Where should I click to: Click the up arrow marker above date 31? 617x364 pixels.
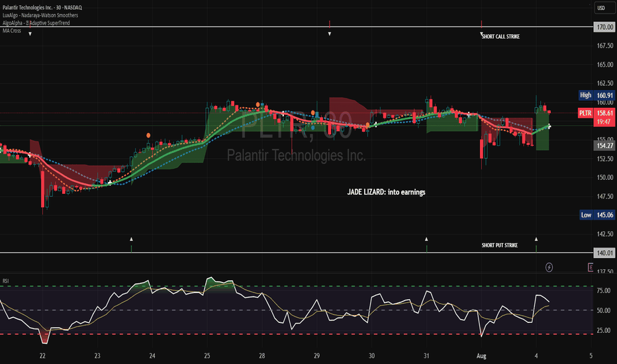coord(426,239)
